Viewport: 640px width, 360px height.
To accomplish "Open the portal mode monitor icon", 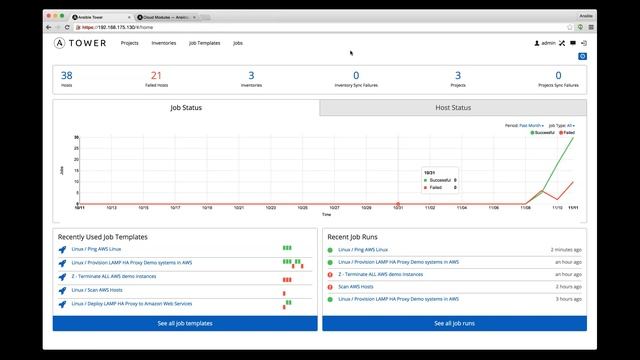I will coord(573,43).
